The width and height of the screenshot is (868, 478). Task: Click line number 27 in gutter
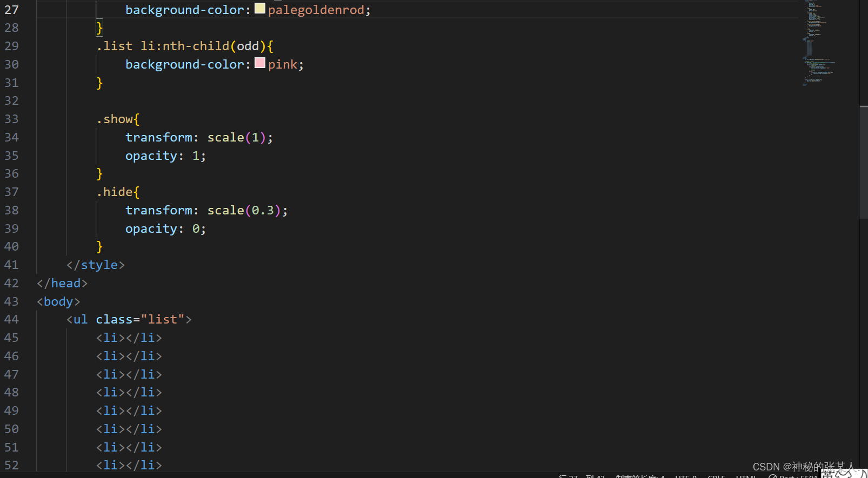point(11,10)
